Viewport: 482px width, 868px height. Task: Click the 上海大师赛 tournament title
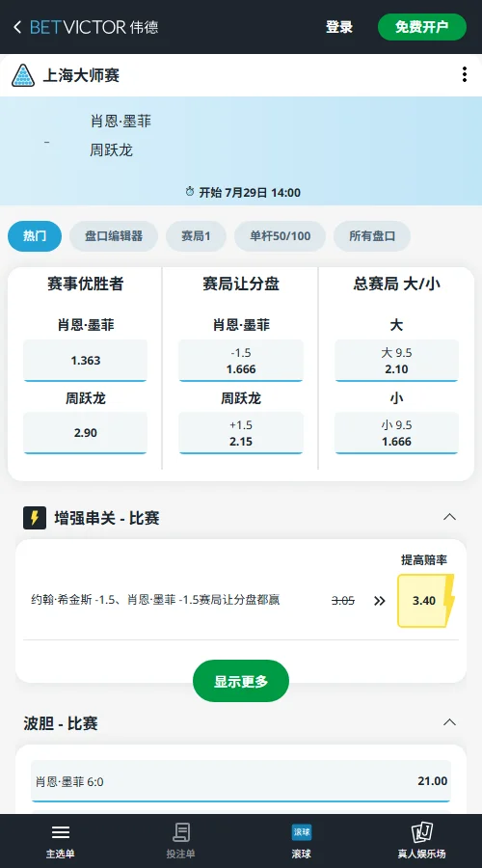[81, 74]
